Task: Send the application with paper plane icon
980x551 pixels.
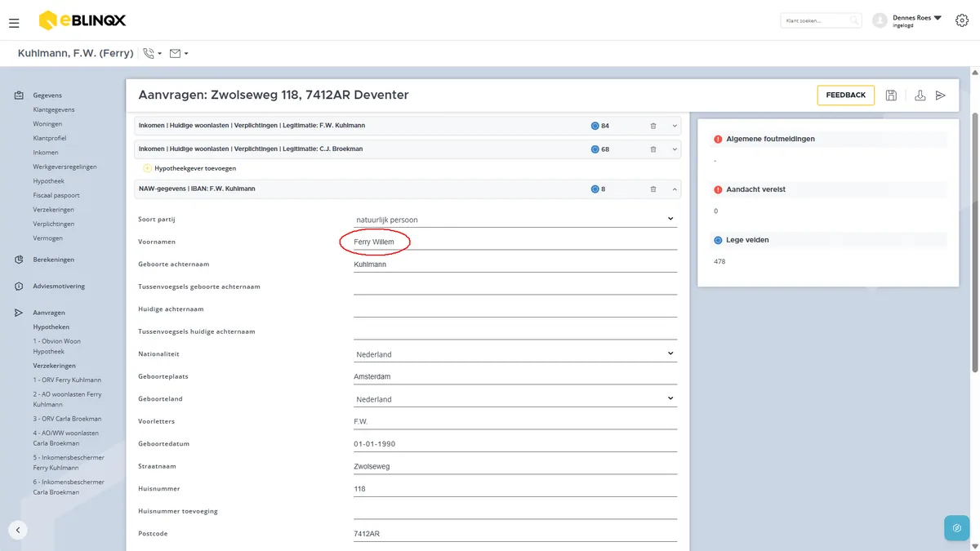Action: point(941,96)
